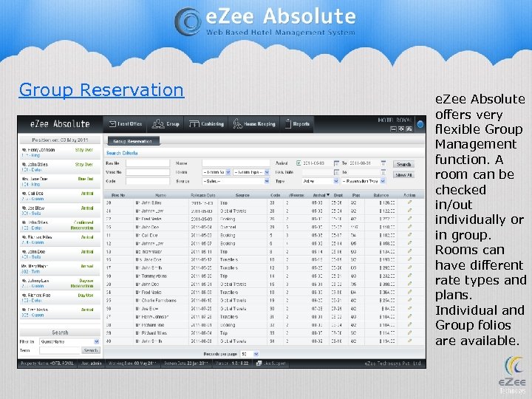The width and height of the screenshot is (532, 399).
Task: Select Mr. Joe Blow Arrival sidebar entry
Action: pyautogui.click(x=60, y=211)
